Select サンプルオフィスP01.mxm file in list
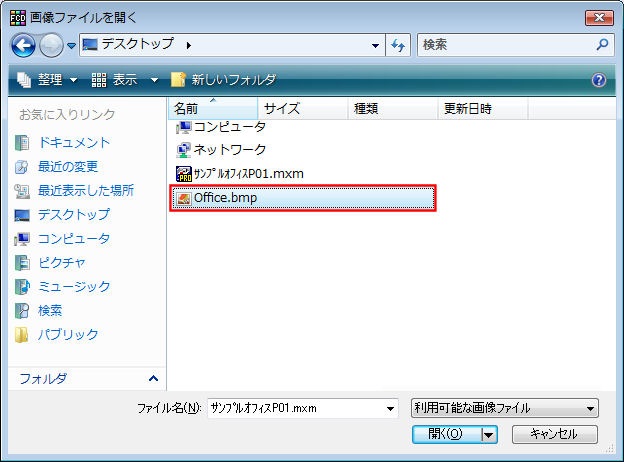This screenshot has width=624, height=462. pos(248,174)
